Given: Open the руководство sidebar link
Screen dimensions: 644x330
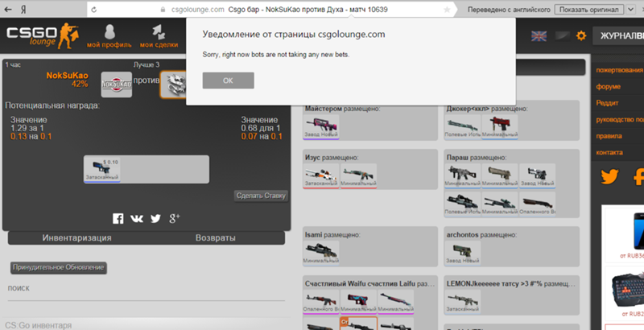Looking at the screenshot, I should 619,119.
